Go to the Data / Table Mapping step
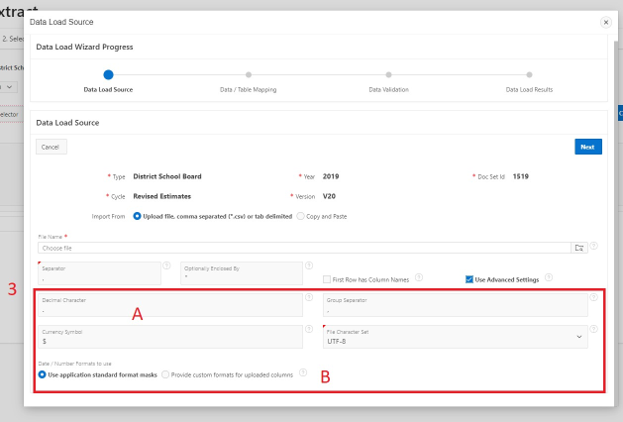Screen dimensions: 623x422 (x=248, y=75)
